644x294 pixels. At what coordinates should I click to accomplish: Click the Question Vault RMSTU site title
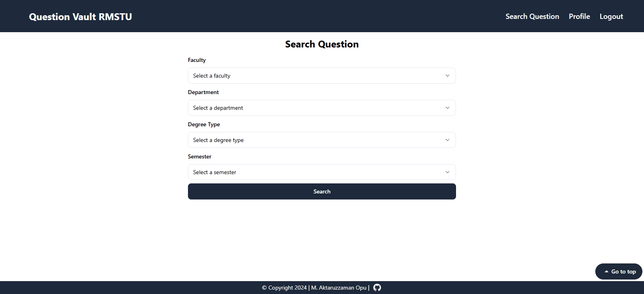tap(80, 17)
